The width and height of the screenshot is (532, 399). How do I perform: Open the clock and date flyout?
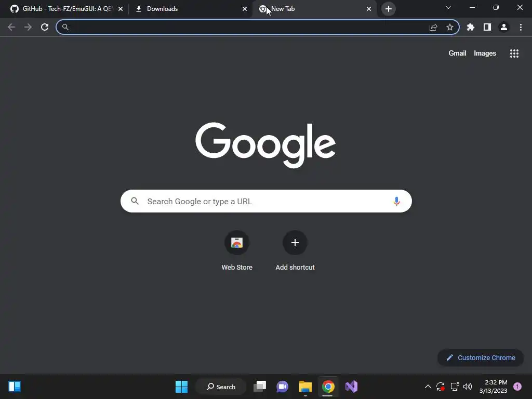click(494, 387)
